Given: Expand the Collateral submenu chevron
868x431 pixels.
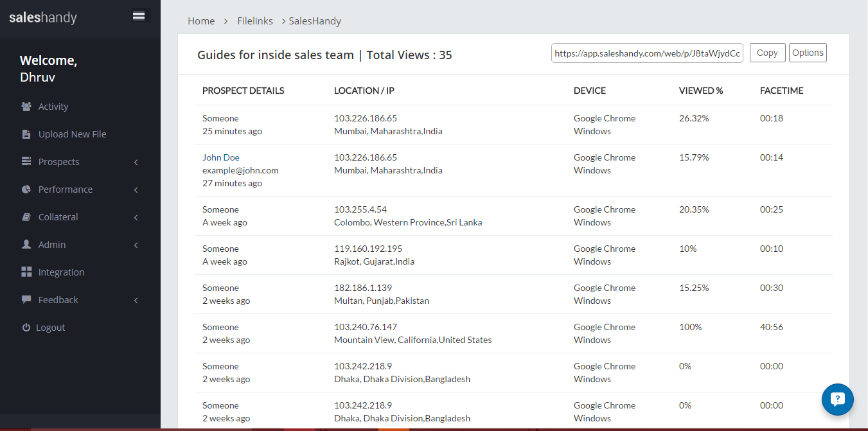Looking at the screenshot, I should [x=136, y=218].
